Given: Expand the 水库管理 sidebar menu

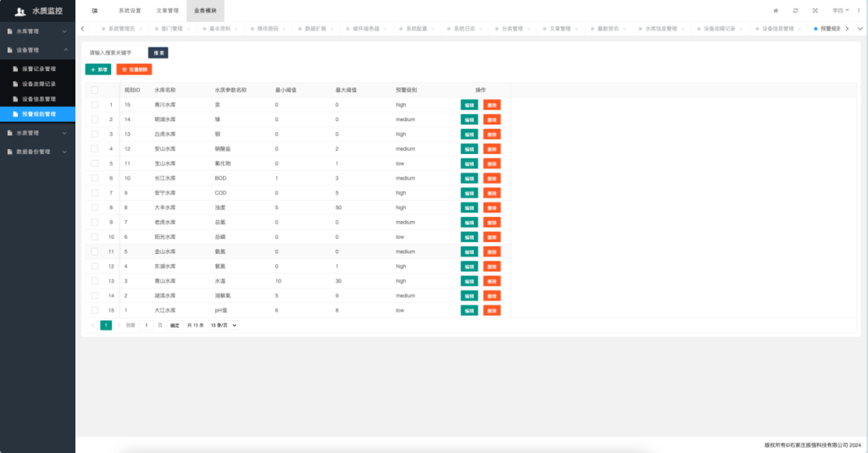Looking at the screenshot, I should [37, 31].
